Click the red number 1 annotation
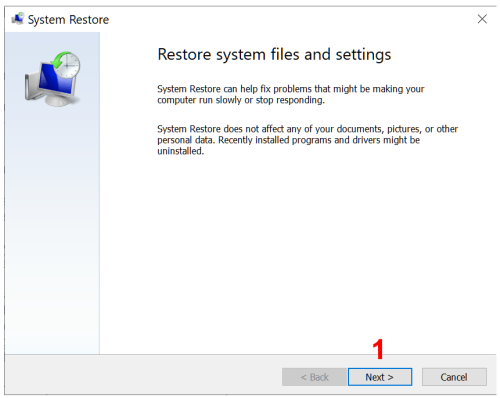The width and height of the screenshot is (500, 398). [378, 349]
